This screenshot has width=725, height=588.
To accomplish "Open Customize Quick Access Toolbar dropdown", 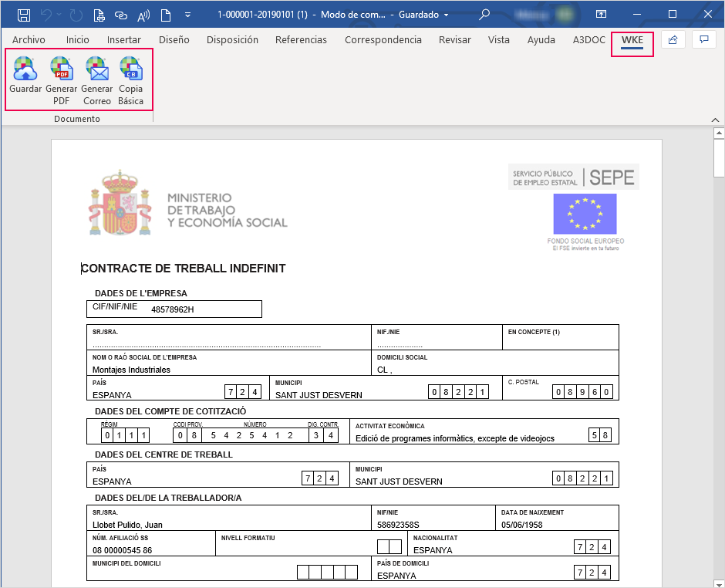I will point(187,15).
